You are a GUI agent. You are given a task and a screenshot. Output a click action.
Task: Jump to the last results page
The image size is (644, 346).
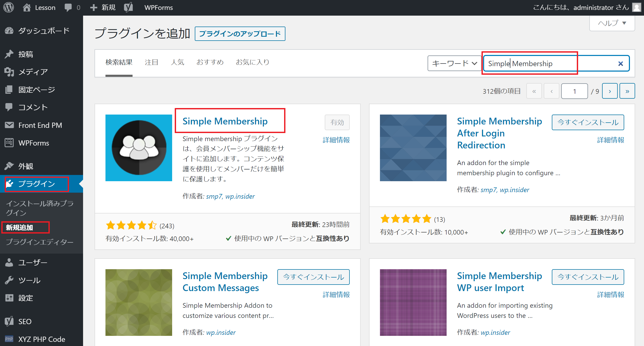[627, 91]
